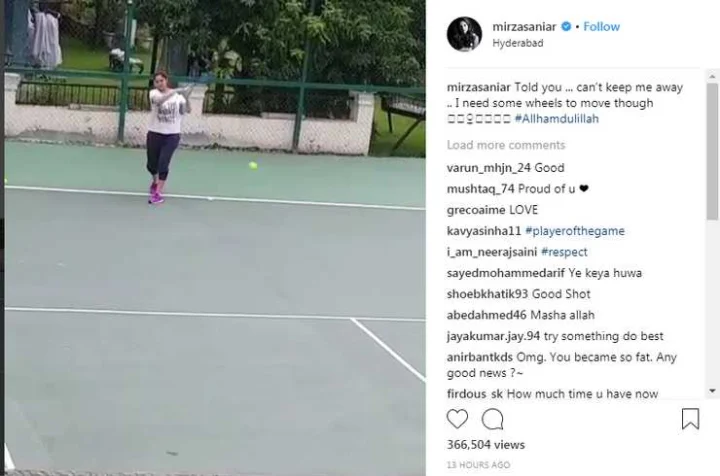The height and width of the screenshot is (476, 720).
Task: Open the 13 hours ago timestamp
Action: [x=478, y=465]
